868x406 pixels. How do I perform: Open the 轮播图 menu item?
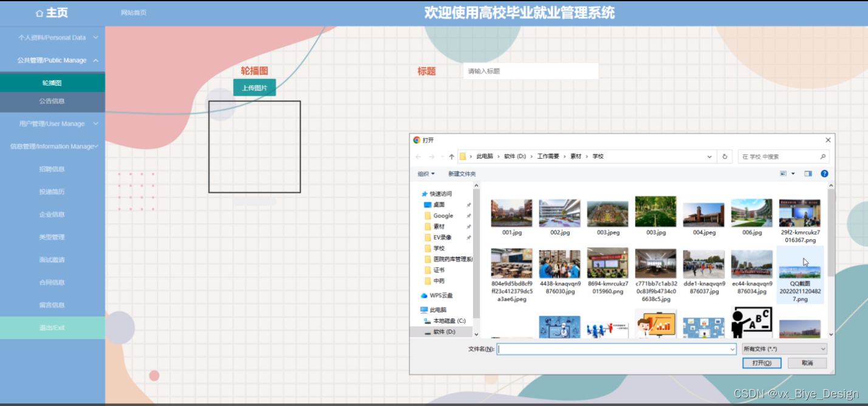[x=52, y=83]
